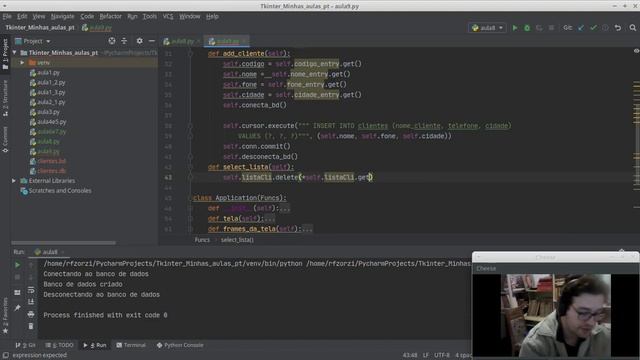Image resolution: width=640 pixels, height=360 pixels.
Task: Toggle tool window quick access icon in status bar
Action: pyautogui.click(x=5, y=356)
